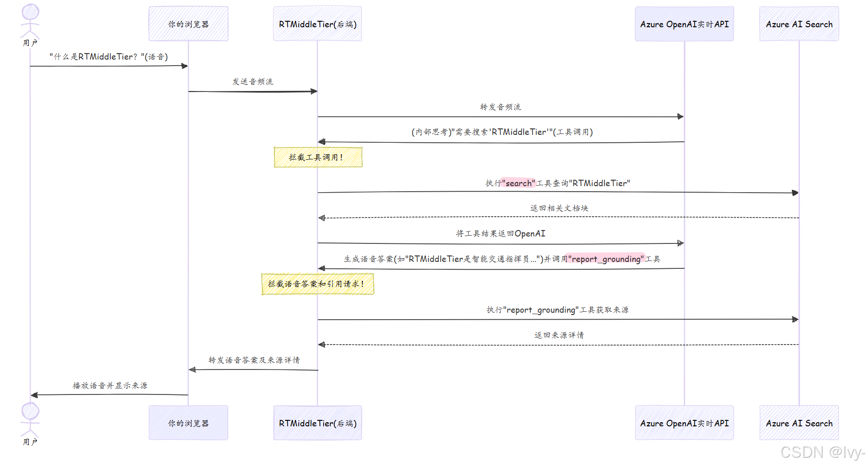Select the bottom RTMiddleTier(后端) participant box

pyautogui.click(x=318, y=423)
